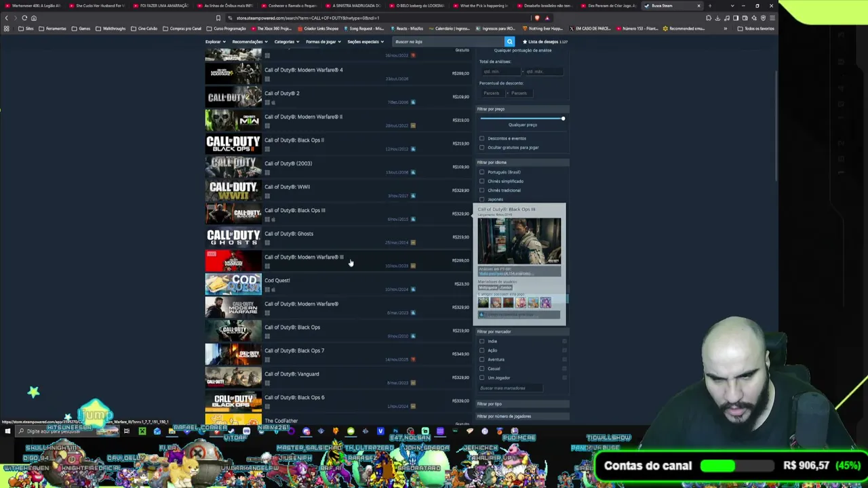Reload the page with the refresh icon

click(24, 18)
